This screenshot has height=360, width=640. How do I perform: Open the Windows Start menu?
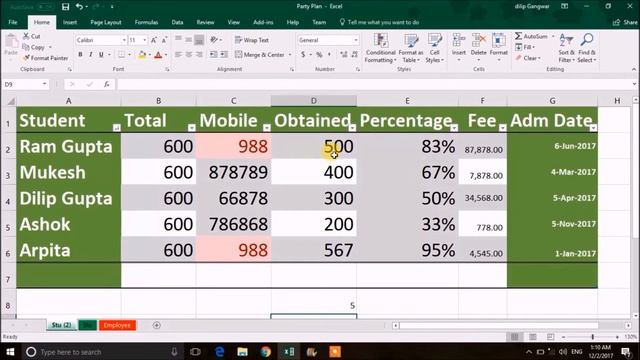(x=10, y=351)
